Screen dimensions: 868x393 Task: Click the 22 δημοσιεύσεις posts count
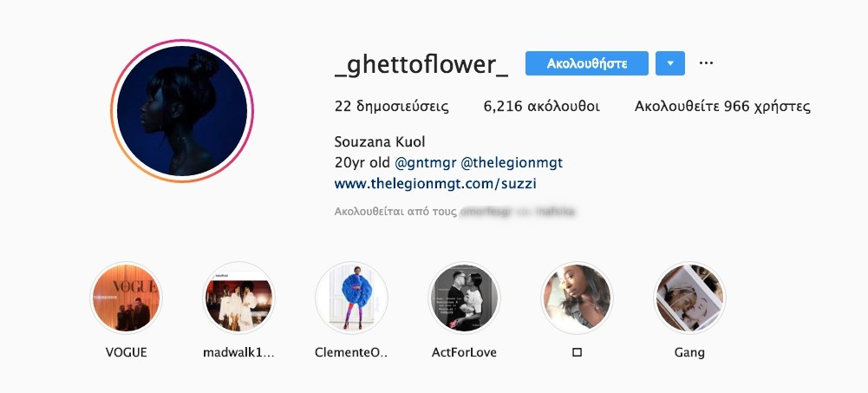[x=391, y=107]
